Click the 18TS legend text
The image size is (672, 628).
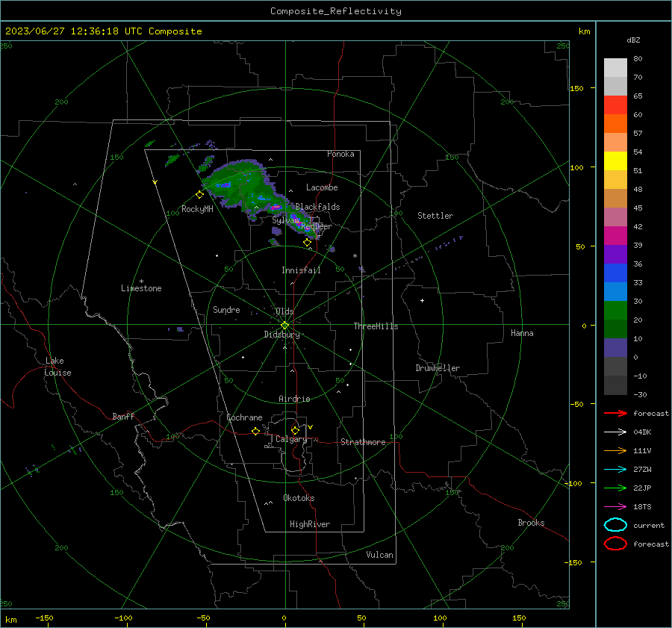coord(642,507)
